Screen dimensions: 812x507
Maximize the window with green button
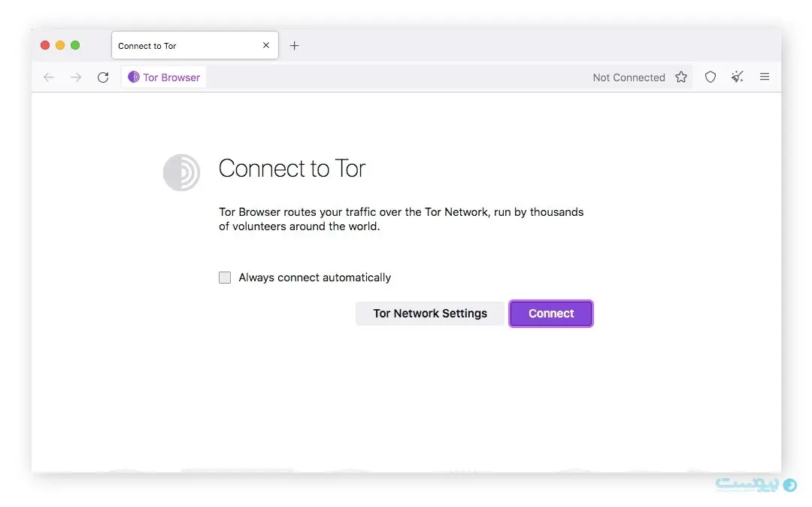click(x=75, y=45)
